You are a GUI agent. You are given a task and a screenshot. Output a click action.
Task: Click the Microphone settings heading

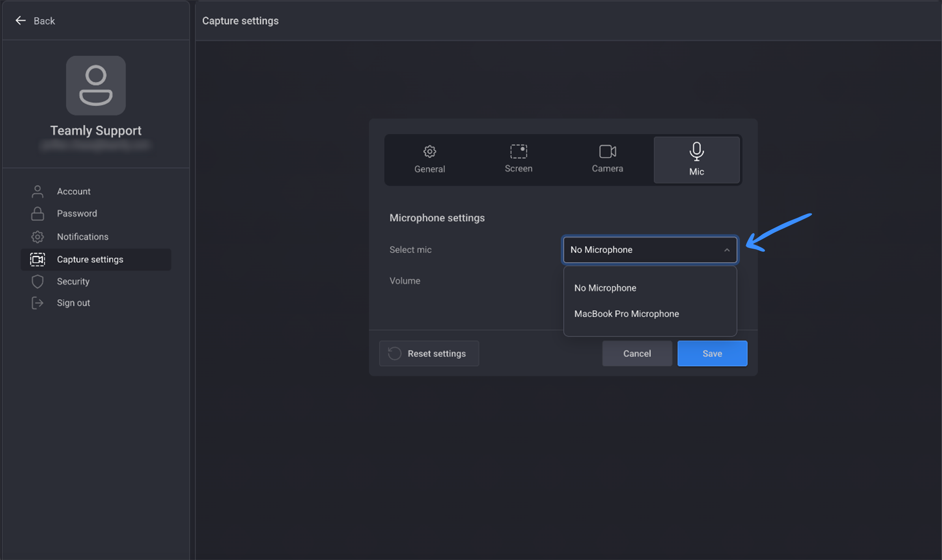tap(437, 218)
